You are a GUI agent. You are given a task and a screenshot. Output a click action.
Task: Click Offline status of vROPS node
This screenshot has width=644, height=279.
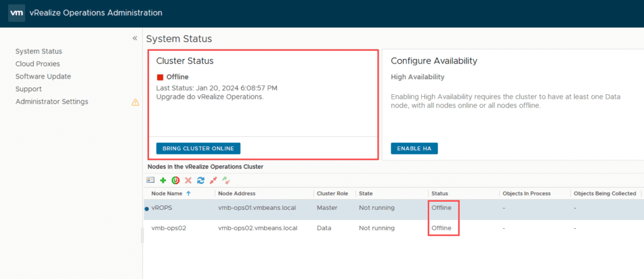pos(441,208)
